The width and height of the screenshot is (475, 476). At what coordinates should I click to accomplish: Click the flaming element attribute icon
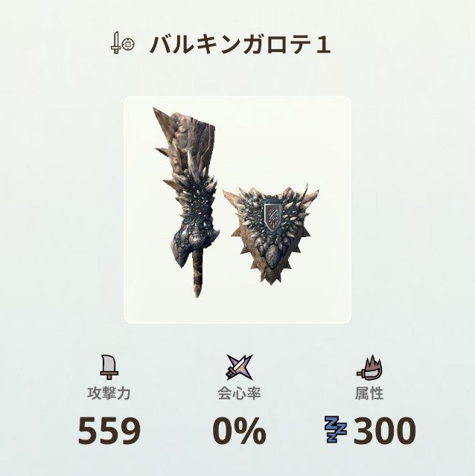[369, 367]
